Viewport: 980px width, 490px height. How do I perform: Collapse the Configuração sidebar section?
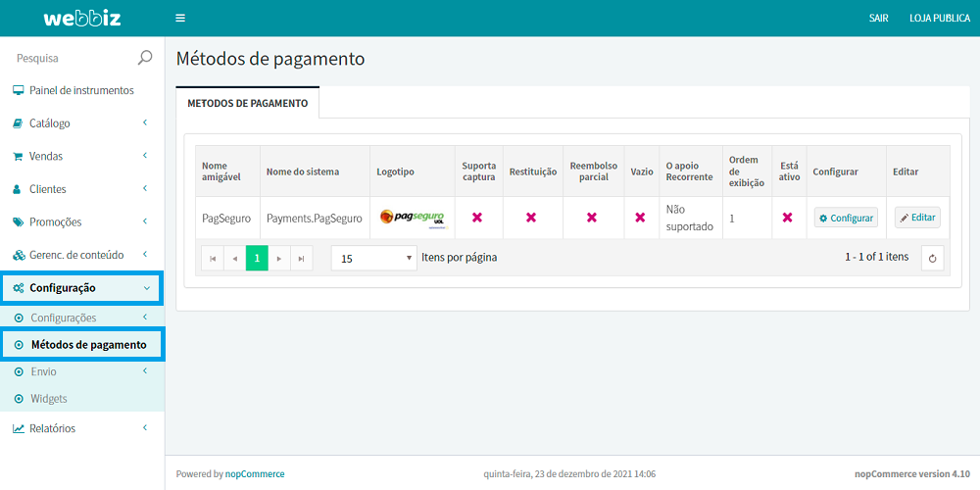81,288
